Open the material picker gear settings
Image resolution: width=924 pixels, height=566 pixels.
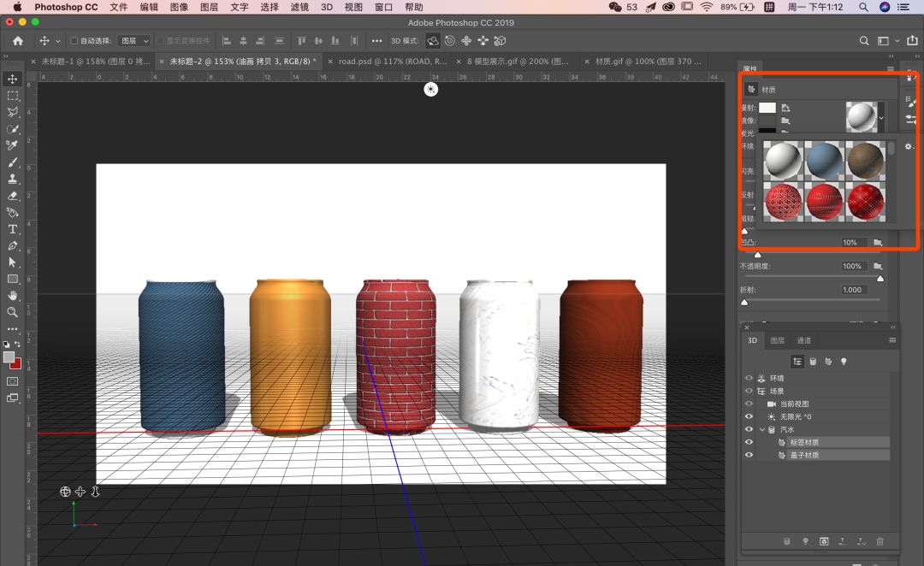909,147
